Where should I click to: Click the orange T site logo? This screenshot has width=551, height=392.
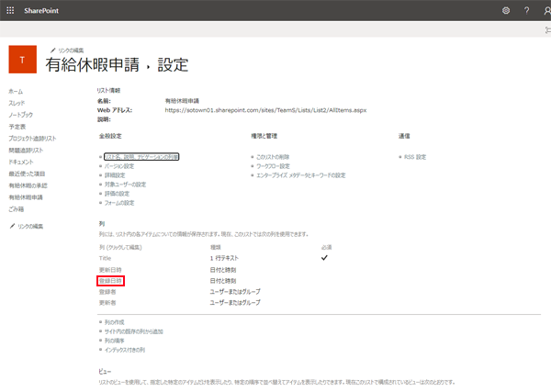click(22, 60)
